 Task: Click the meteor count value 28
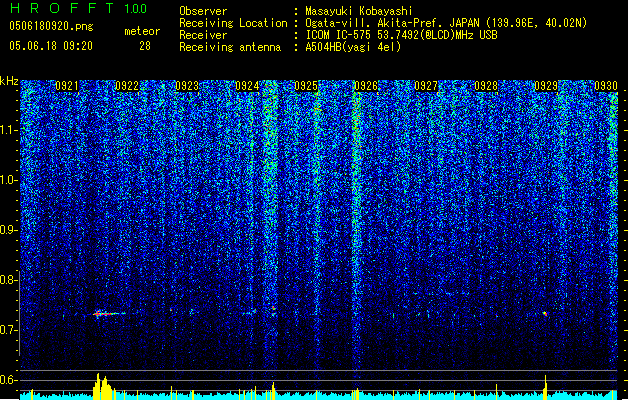(x=145, y=46)
